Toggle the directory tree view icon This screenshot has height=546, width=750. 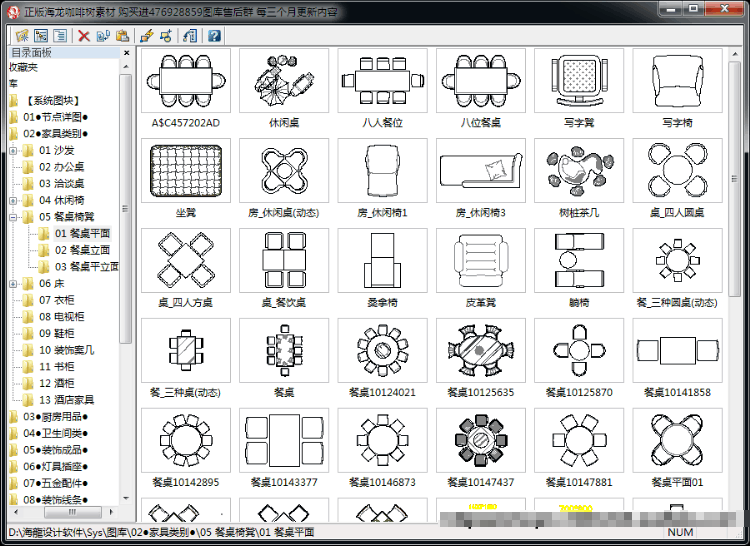point(41,35)
